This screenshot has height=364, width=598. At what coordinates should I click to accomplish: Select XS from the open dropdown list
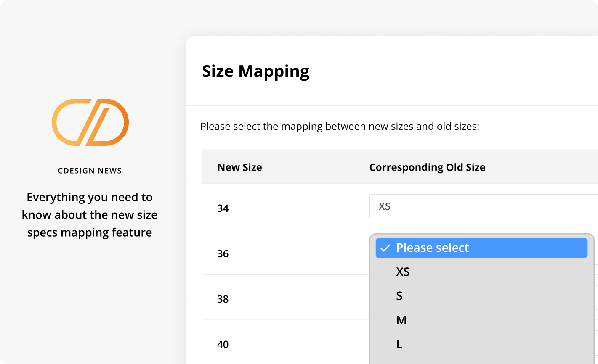pyautogui.click(x=403, y=272)
